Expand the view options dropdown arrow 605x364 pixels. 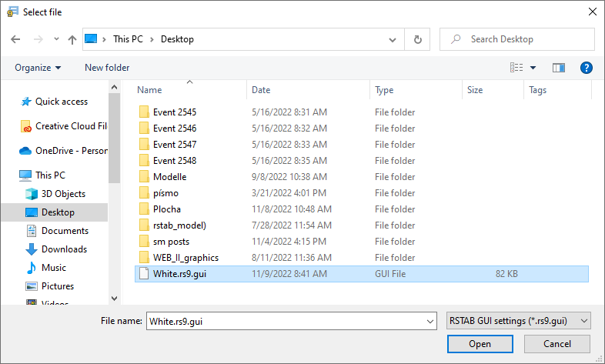[x=533, y=68]
